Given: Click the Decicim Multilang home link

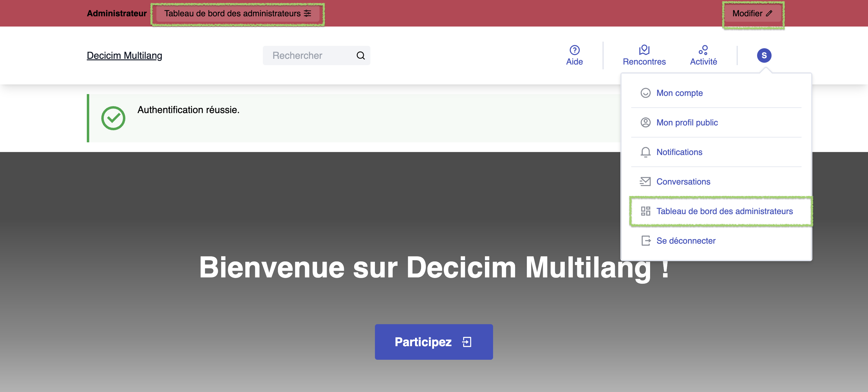Looking at the screenshot, I should pos(124,55).
